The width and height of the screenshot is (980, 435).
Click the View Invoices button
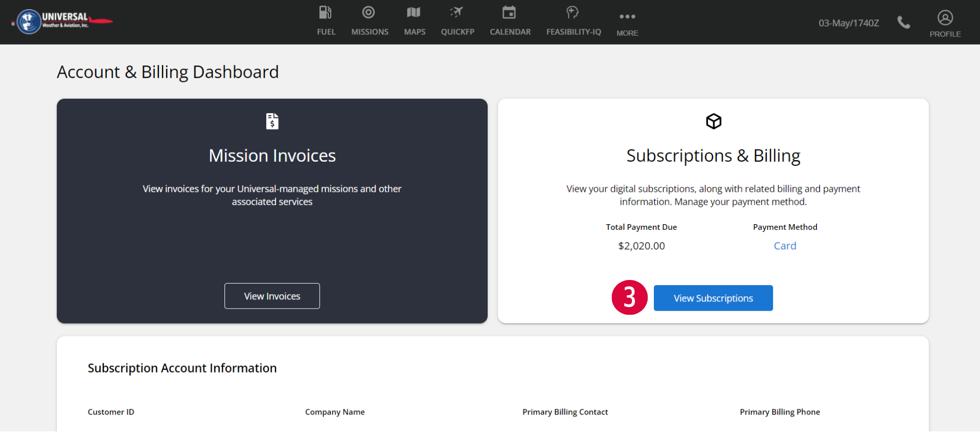(x=272, y=296)
